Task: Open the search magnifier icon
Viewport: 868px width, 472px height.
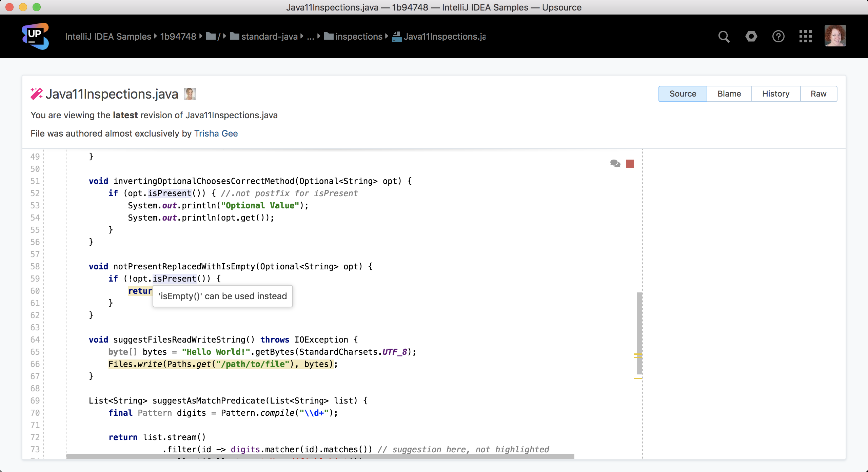Action: (724, 36)
